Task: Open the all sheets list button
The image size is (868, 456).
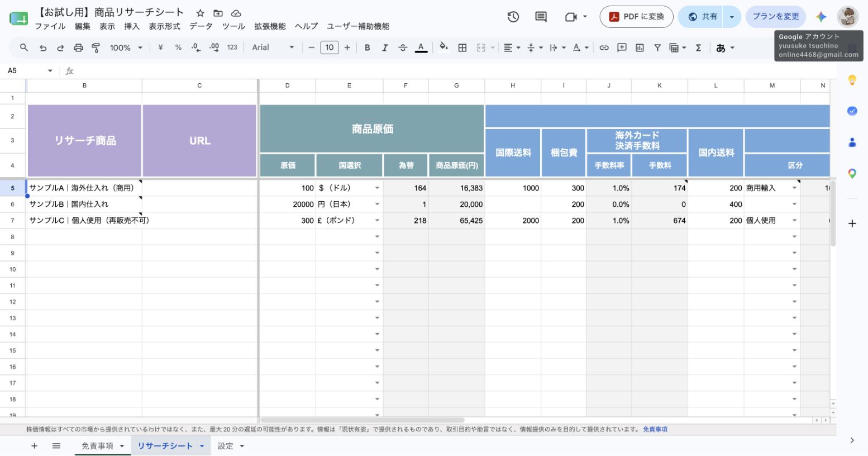Action: (x=56, y=446)
